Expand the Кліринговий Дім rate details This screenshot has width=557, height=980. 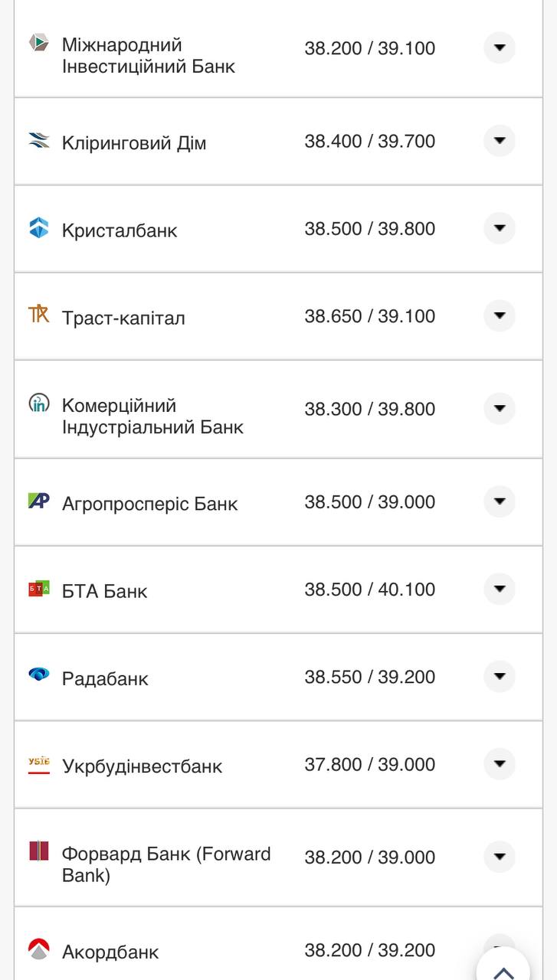500,141
